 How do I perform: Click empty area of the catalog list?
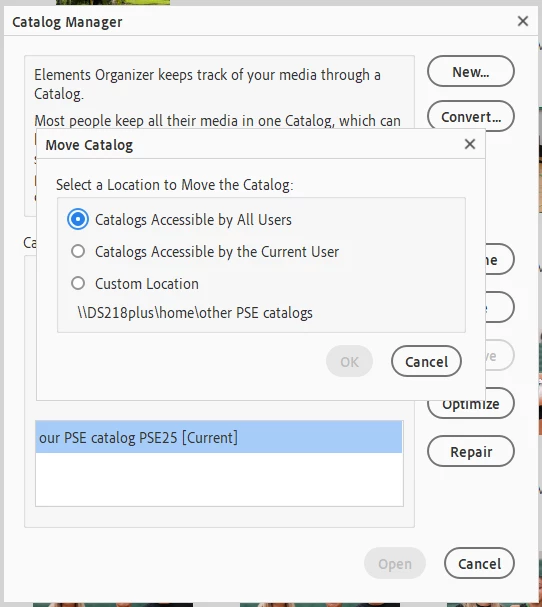coord(219,479)
